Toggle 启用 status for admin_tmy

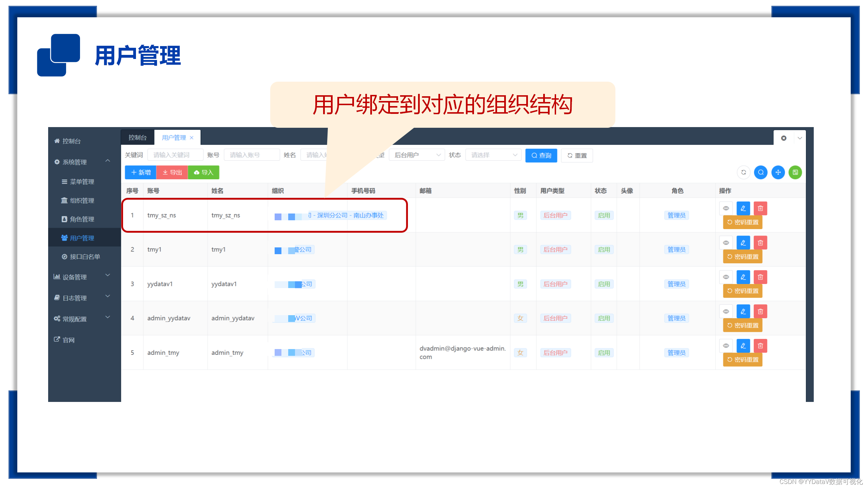coord(604,352)
